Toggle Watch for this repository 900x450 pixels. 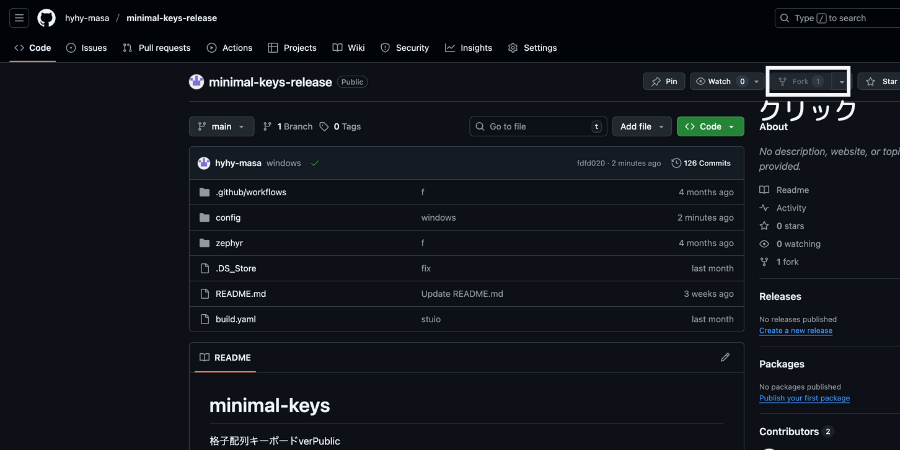pos(720,81)
